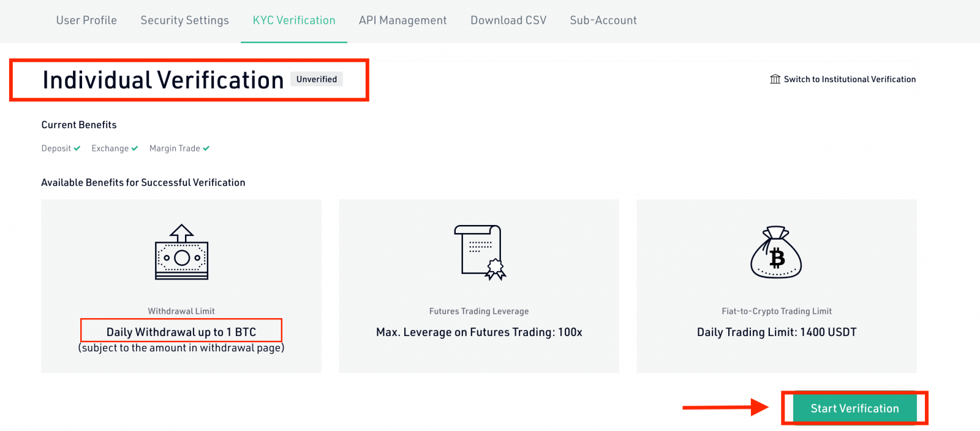This screenshot has height=431, width=980.
Task: Click the green checkmark beside Deposit
Action: click(x=77, y=148)
